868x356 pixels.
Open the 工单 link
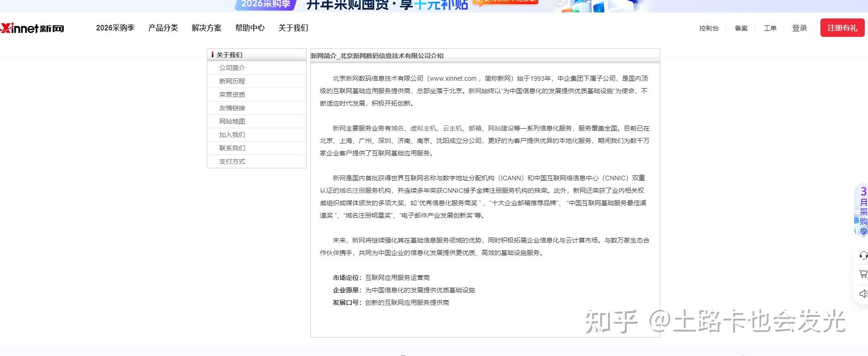770,28
